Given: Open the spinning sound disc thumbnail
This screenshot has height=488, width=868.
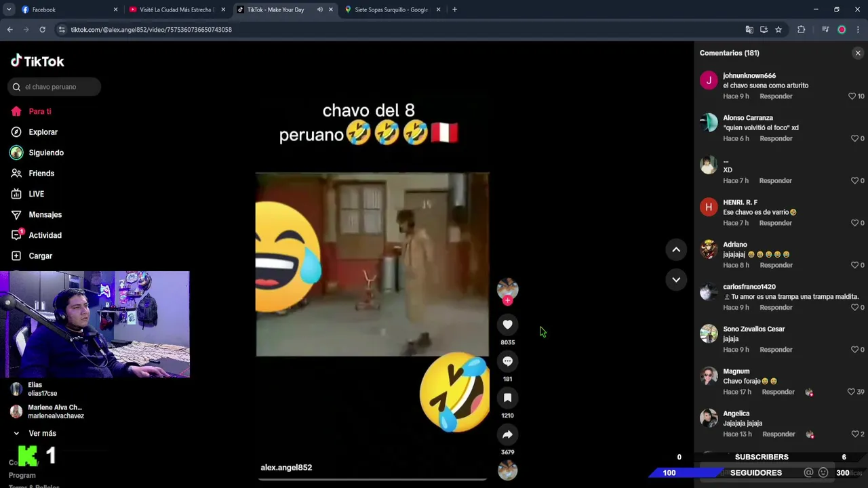Looking at the screenshot, I should (507, 470).
